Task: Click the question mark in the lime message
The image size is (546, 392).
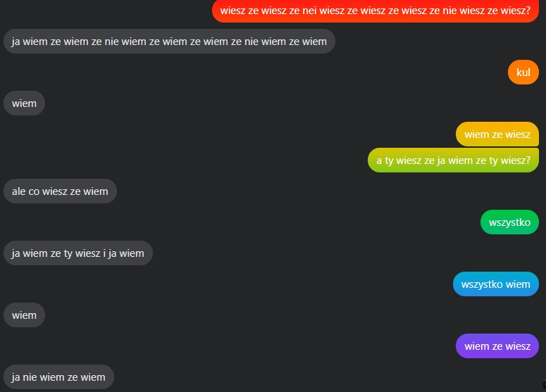Action: (x=528, y=160)
